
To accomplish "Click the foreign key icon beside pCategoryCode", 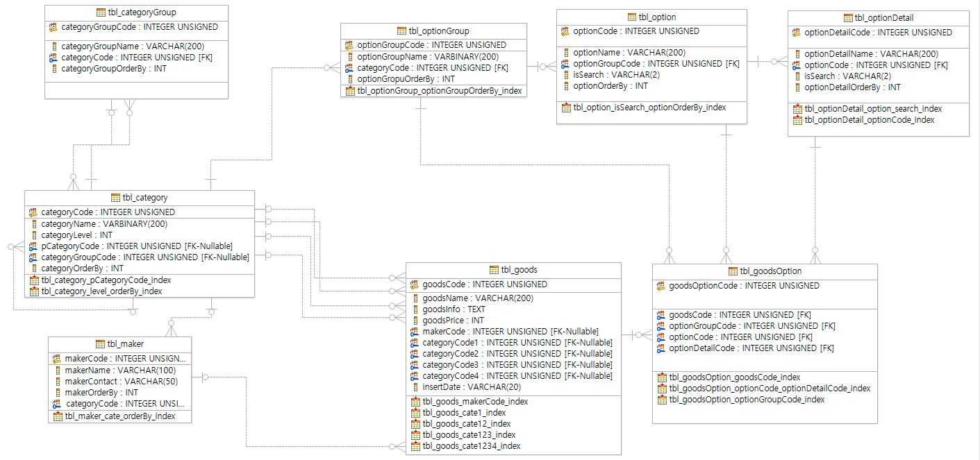I will click(x=33, y=246).
